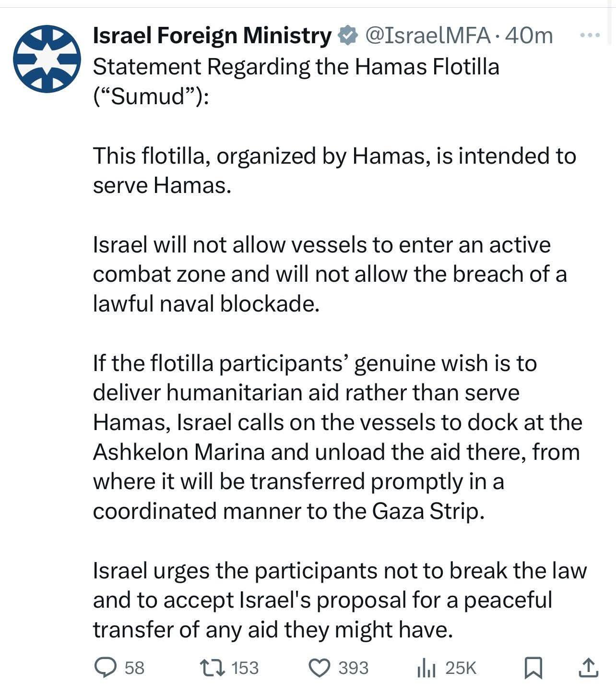This screenshot has width=616, height=696.
Task: Click the 40m timestamp
Action: 529,36
